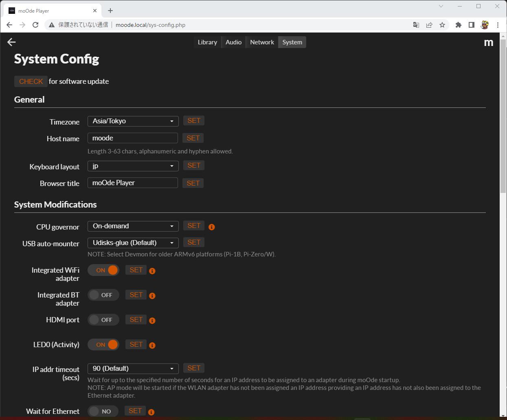Click browser forward navigation arrow
This screenshot has height=420, width=507.
[22, 25]
